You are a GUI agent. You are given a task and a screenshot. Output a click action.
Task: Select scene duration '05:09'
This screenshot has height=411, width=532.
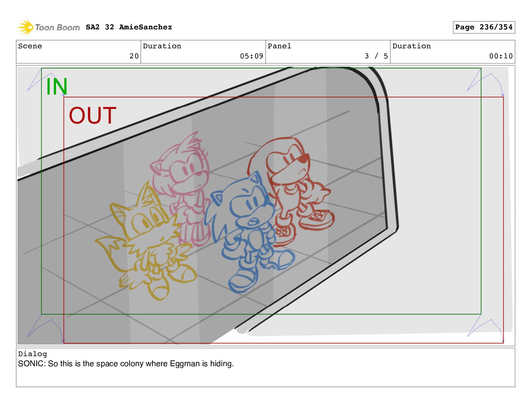(251, 56)
